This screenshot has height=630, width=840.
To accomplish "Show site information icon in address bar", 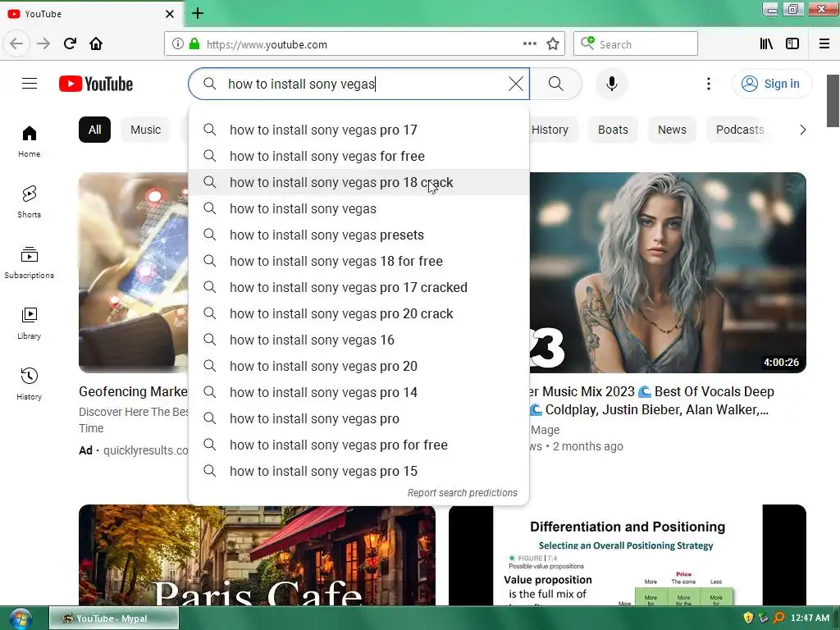I will coord(178,44).
